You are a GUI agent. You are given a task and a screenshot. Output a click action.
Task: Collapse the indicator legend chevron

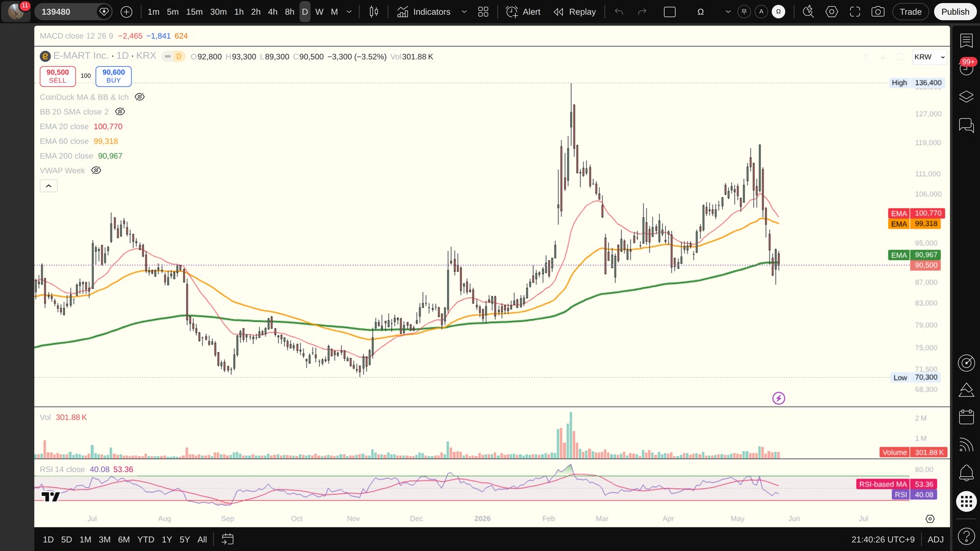click(x=48, y=186)
